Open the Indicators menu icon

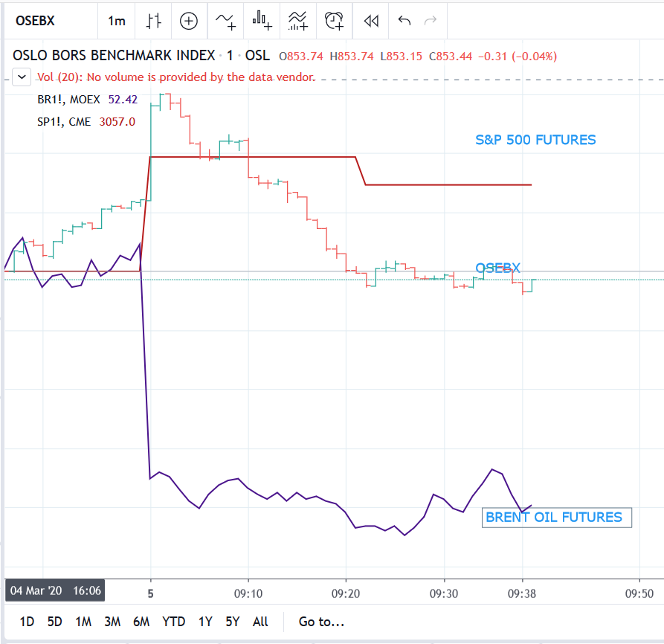coord(225,21)
